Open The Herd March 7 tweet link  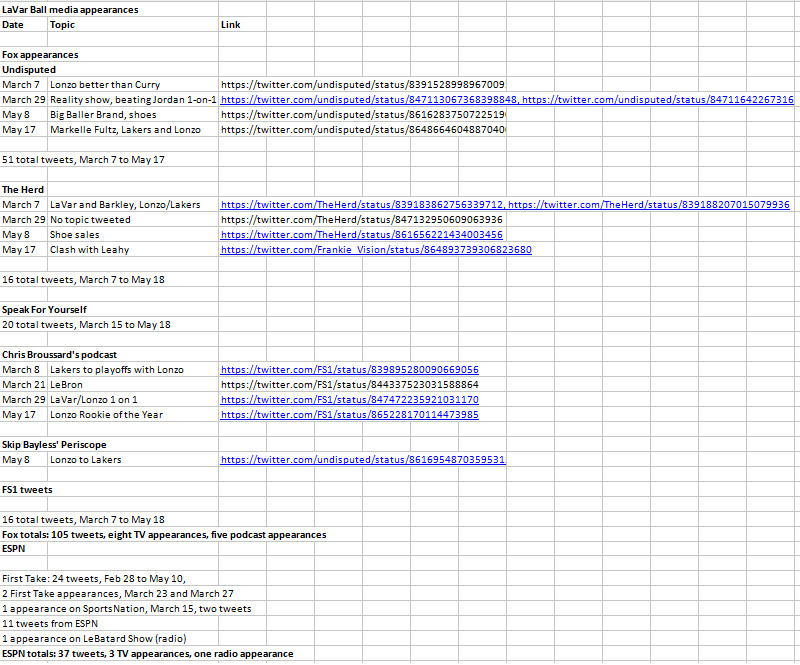coord(505,205)
